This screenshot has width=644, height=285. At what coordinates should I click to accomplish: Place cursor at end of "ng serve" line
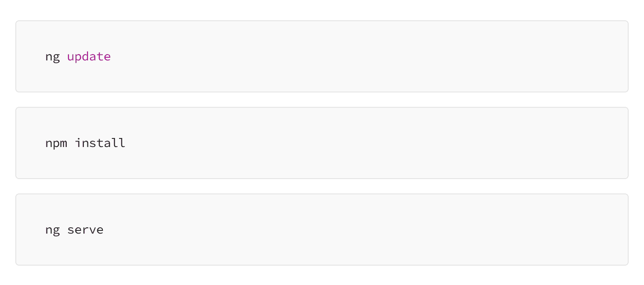pyautogui.click(x=105, y=230)
